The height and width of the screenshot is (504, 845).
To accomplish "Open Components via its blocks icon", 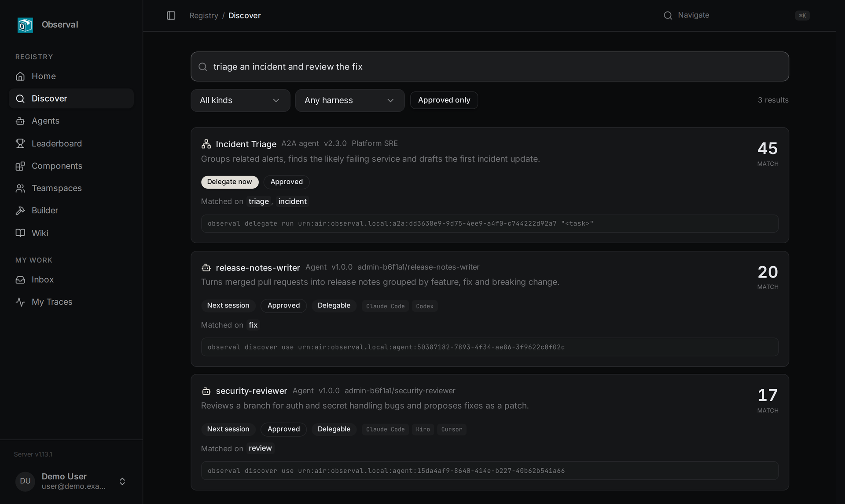I will 20,166.
